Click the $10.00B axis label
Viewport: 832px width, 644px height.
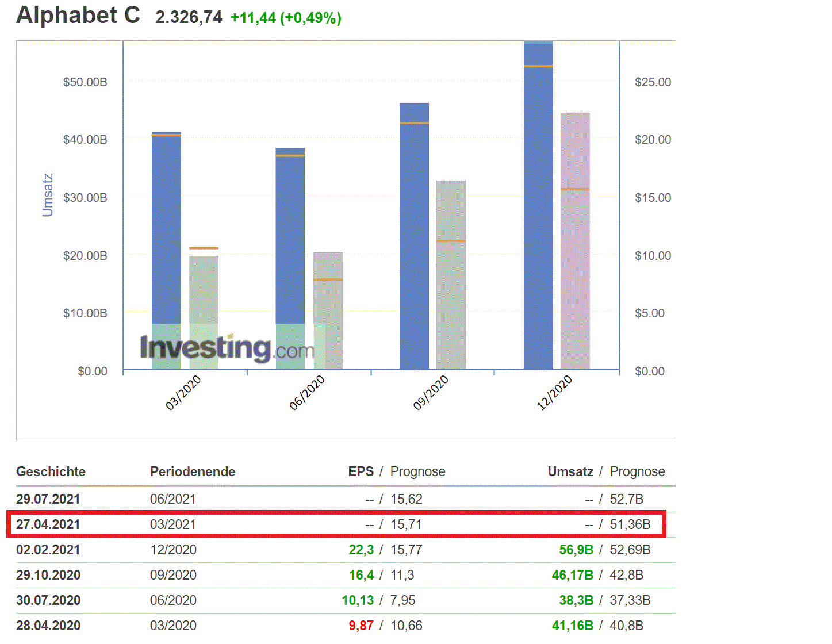(x=85, y=313)
